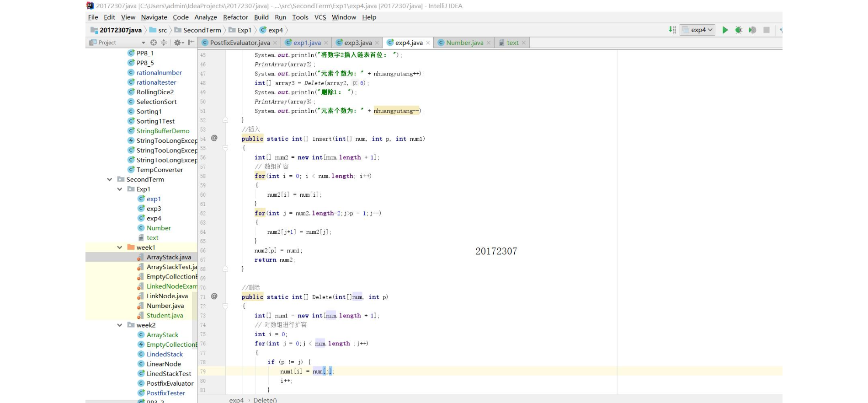The width and height of the screenshot is (868, 403).
Task: Click the src breadcrumb in navigation bar
Action: pyautogui.click(x=158, y=30)
